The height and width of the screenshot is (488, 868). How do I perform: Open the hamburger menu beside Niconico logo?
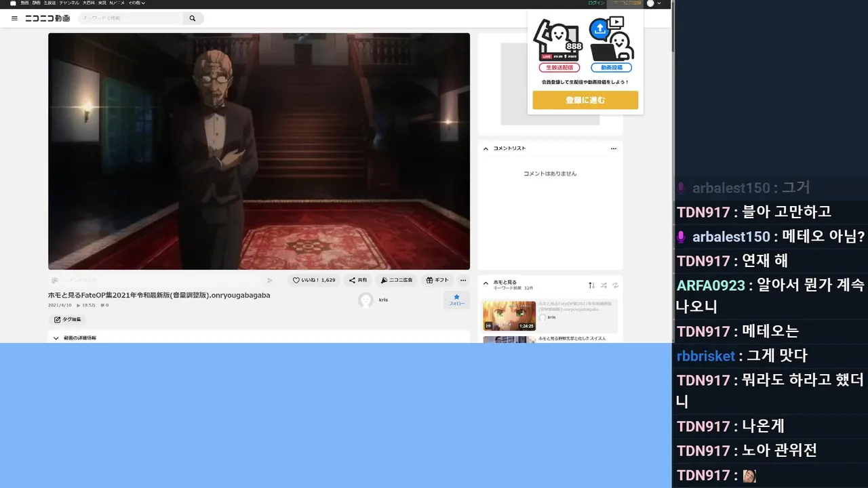(x=14, y=18)
